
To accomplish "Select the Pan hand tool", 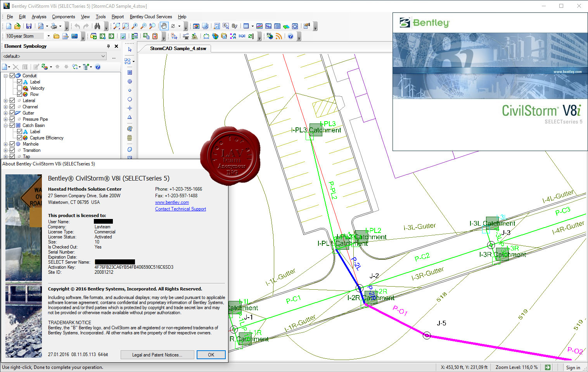I will pyautogui.click(x=164, y=26).
